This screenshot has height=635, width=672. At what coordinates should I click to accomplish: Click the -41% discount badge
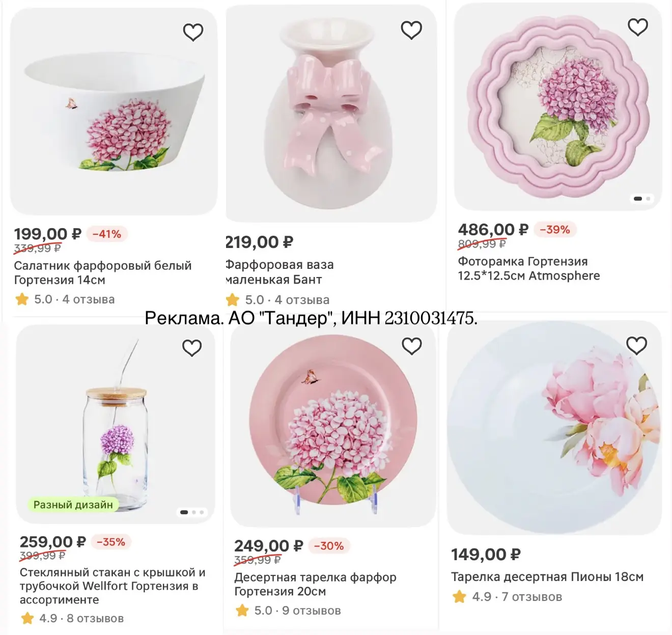(x=106, y=234)
